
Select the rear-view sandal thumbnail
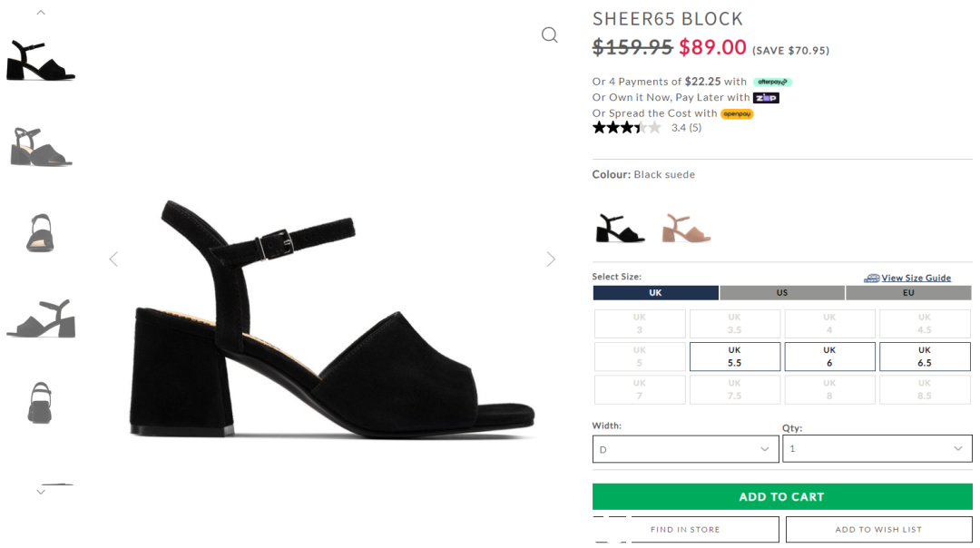coord(40,403)
